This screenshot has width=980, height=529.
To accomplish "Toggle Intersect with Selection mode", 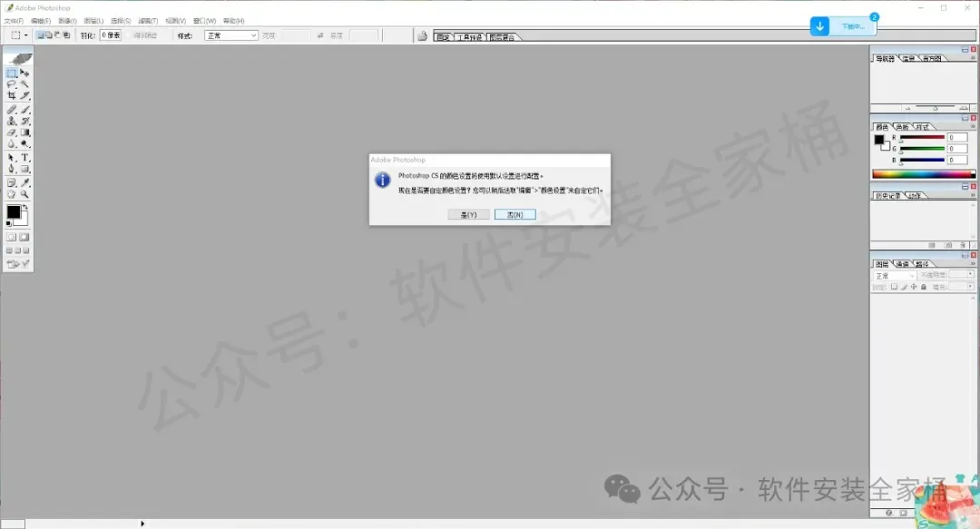I will [x=66, y=35].
